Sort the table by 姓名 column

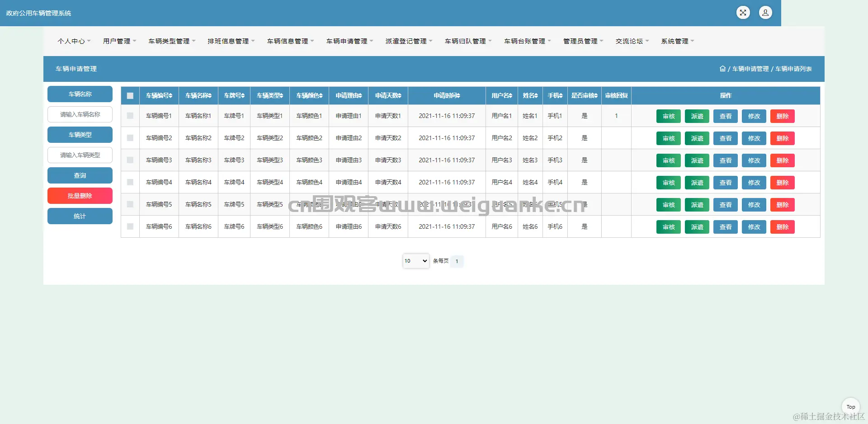[530, 95]
